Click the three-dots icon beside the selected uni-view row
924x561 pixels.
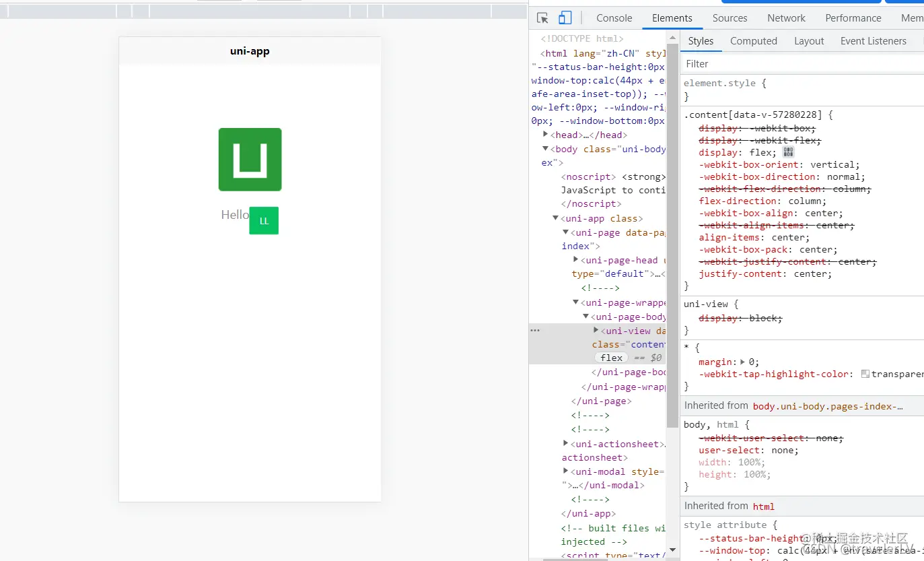point(535,331)
